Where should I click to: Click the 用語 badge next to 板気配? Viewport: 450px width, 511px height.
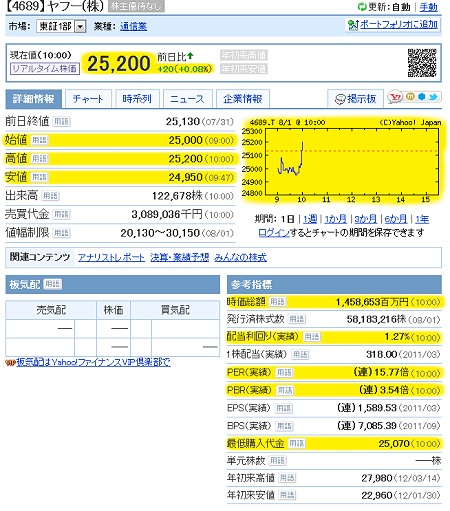click(x=53, y=284)
